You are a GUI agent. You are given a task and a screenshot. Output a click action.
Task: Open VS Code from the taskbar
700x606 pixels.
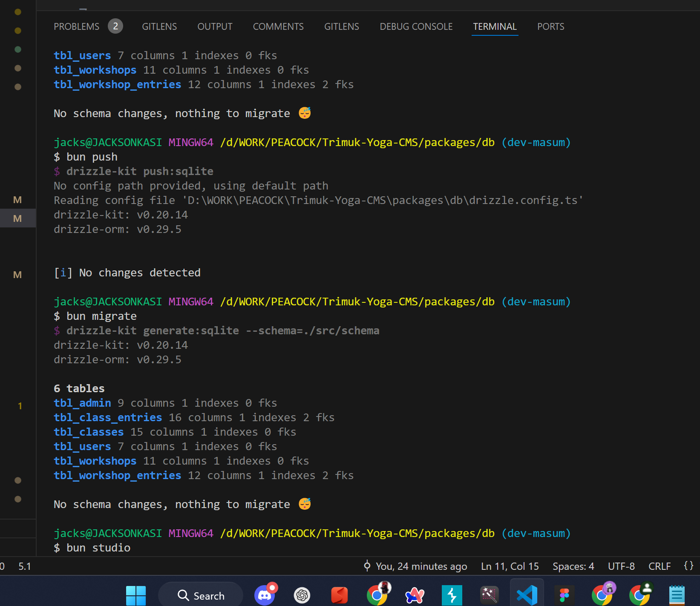click(x=527, y=595)
